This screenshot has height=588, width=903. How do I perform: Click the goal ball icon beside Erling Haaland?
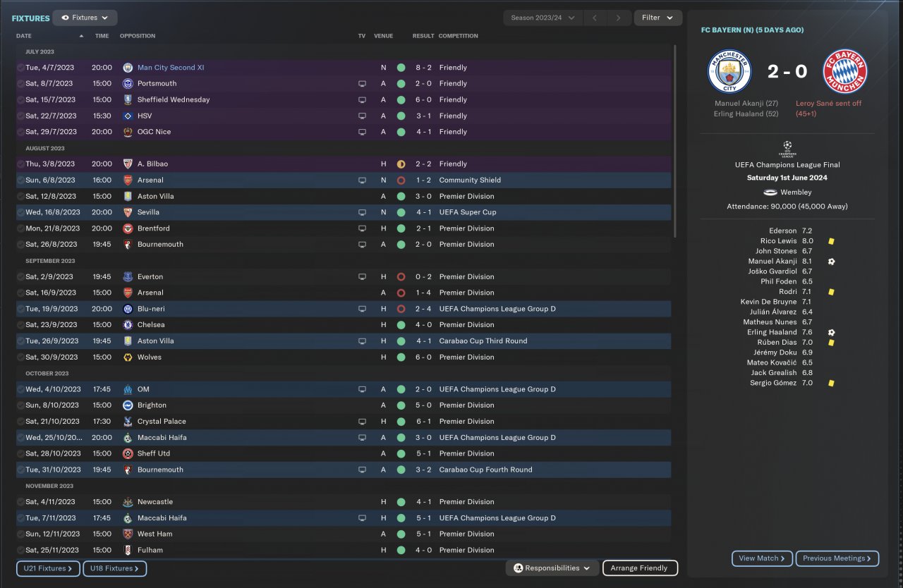coord(832,332)
